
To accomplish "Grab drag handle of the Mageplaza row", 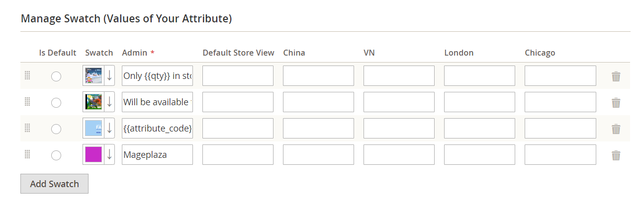I will click(x=27, y=154).
